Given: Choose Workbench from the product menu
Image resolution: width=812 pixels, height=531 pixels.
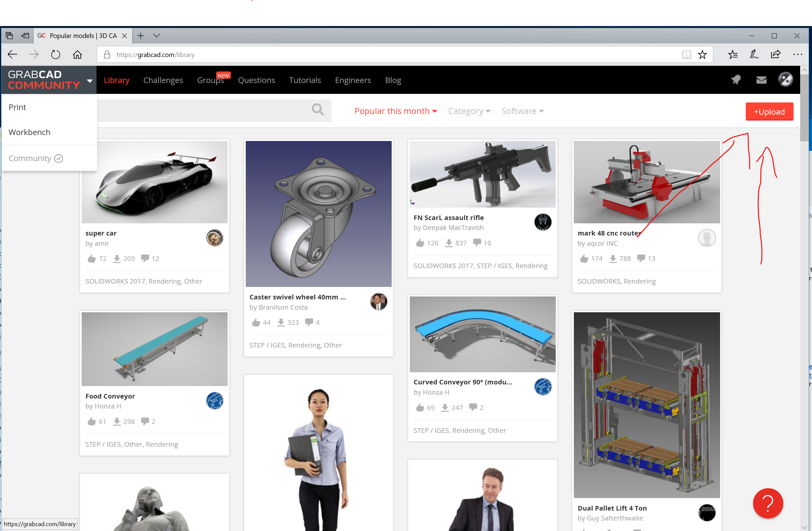Looking at the screenshot, I should 29,132.
